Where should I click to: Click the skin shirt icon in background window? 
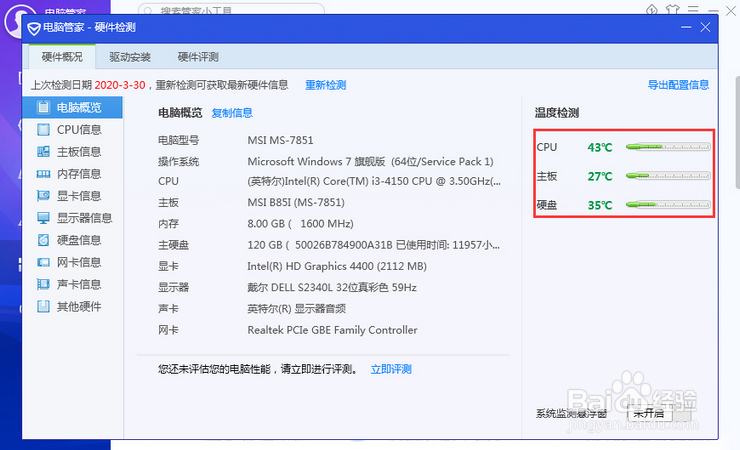(673, 9)
